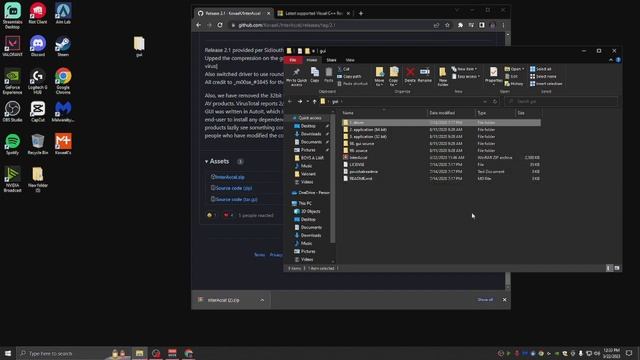The width and height of the screenshot is (640, 360).
Task: Click History in the Open group
Action: point(514,84)
